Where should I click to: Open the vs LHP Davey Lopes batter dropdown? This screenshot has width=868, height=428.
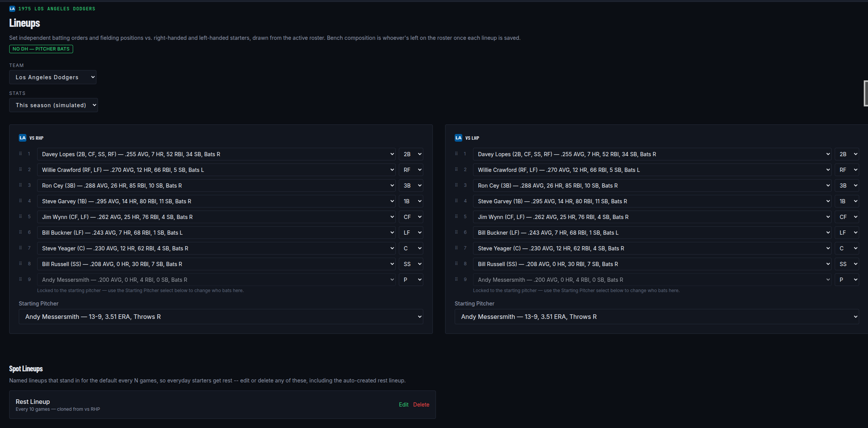point(652,154)
